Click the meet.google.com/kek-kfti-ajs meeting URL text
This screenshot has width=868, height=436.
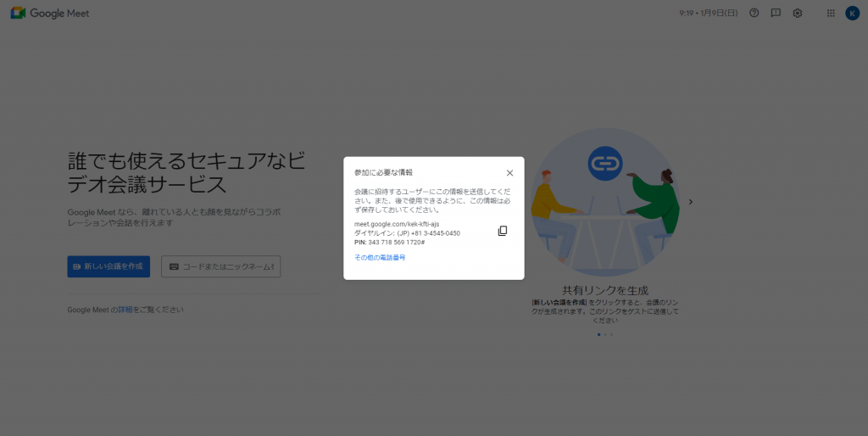point(397,224)
